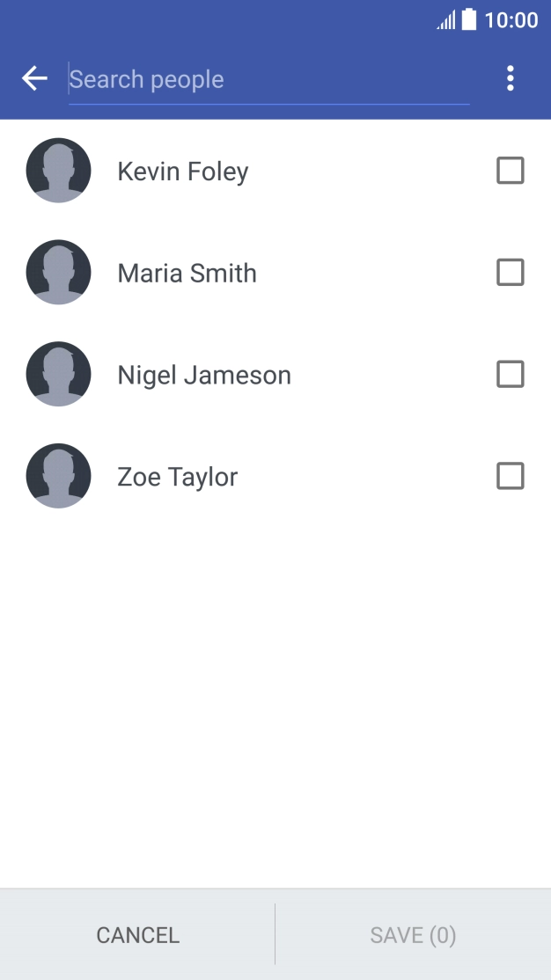Tap the signal strength status icon

pyautogui.click(x=446, y=20)
